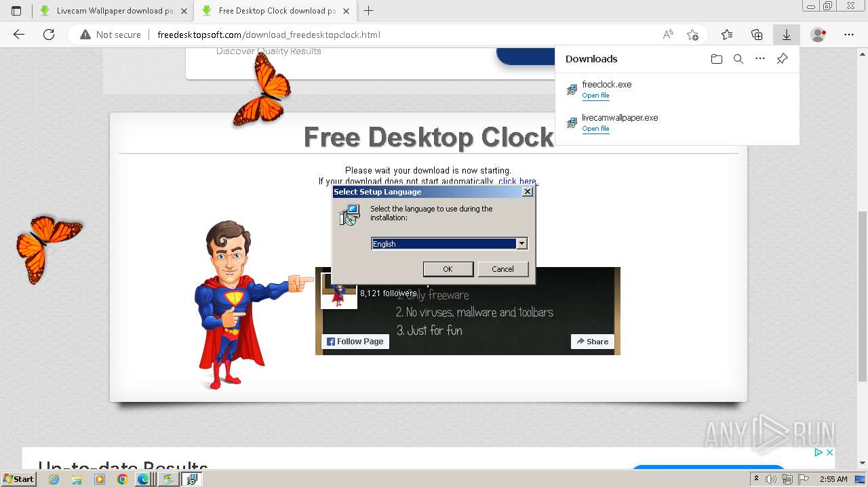The image size is (868, 488).
Task: Open Edge Settings and more menu
Action: 849,35
